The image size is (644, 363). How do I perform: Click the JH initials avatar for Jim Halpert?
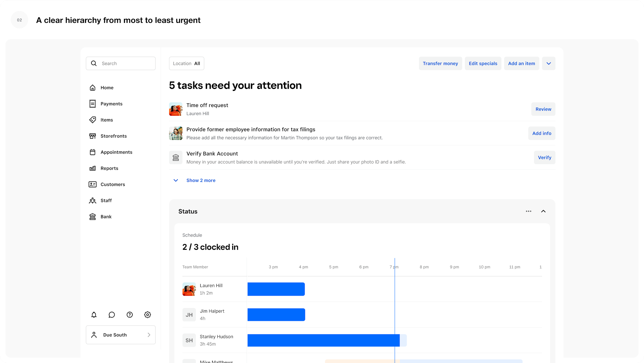coord(189,315)
